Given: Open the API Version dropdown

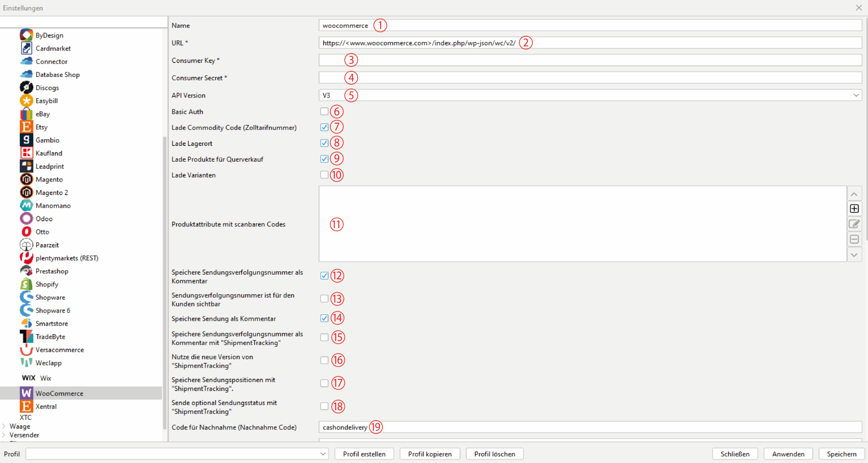Looking at the screenshot, I should coord(590,95).
